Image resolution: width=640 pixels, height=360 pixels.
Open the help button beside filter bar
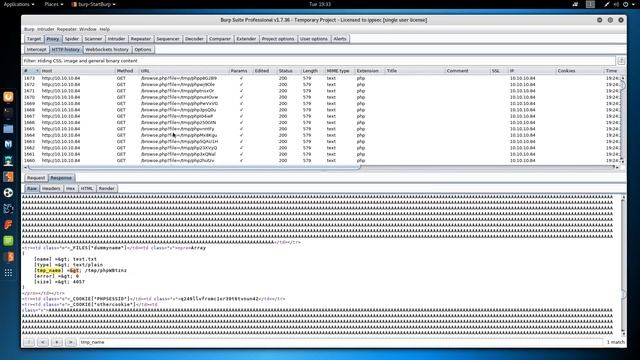(621, 61)
